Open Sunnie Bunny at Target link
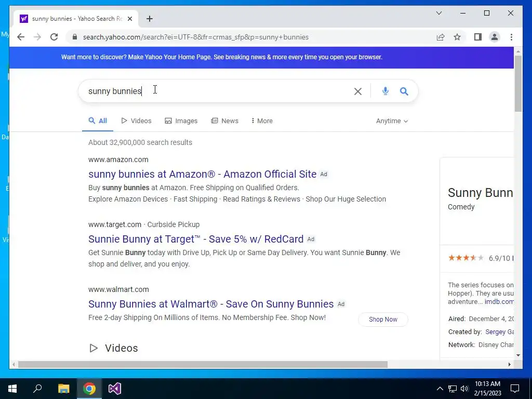 [196, 239]
